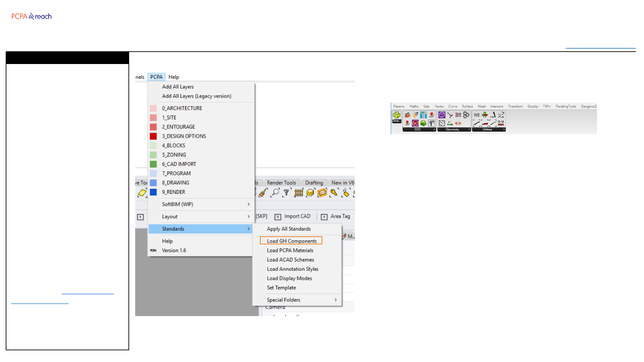The image size is (644, 362).
Task: Click the funnel filter toolbar icon
Action: click(x=286, y=192)
